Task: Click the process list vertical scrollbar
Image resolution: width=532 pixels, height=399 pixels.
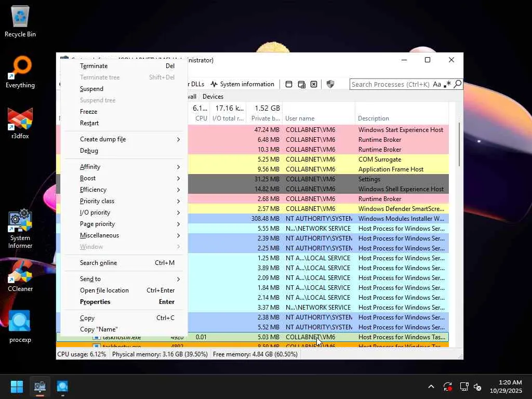Action: 459,144
